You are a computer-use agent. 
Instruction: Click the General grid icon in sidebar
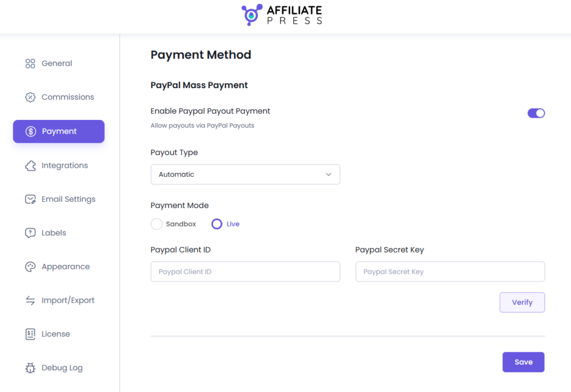click(x=30, y=64)
